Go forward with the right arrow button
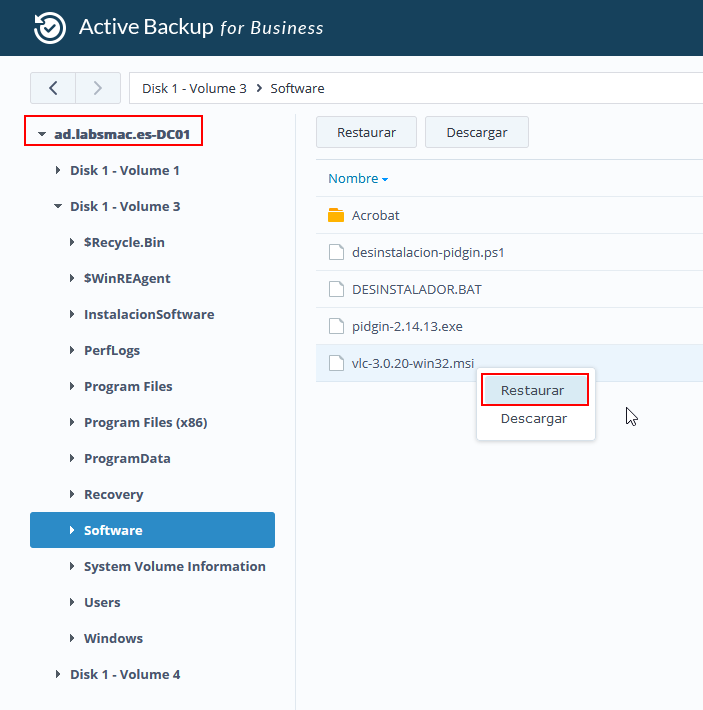This screenshot has height=710, width=703. point(98,88)
